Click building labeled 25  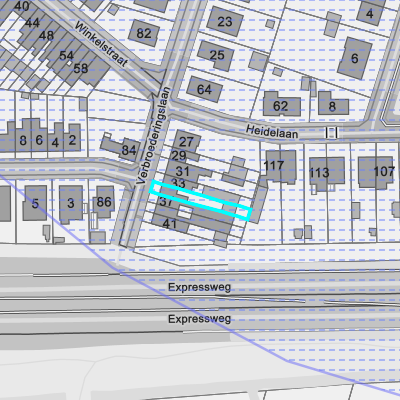(217, 55)
